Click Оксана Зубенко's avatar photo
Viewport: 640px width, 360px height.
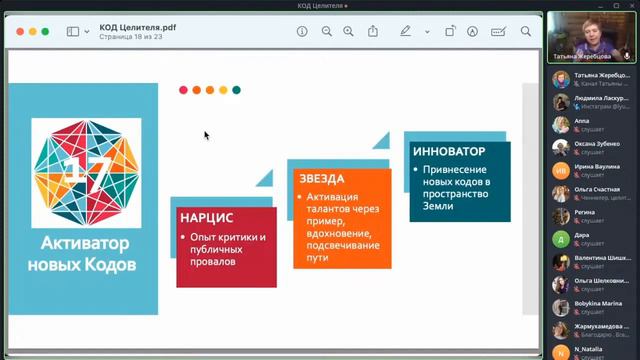[561, 148]
